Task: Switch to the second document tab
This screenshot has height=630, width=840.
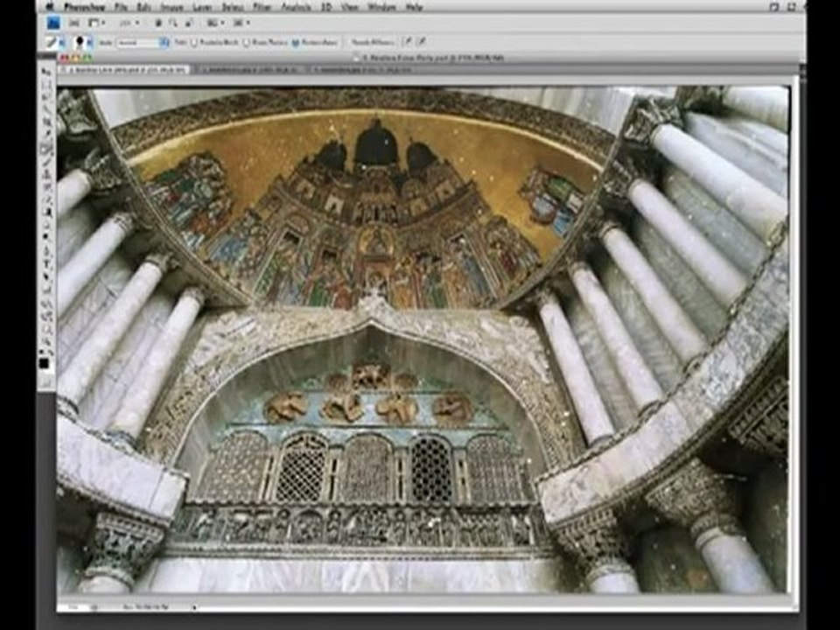Action: [x=249, y=70]
